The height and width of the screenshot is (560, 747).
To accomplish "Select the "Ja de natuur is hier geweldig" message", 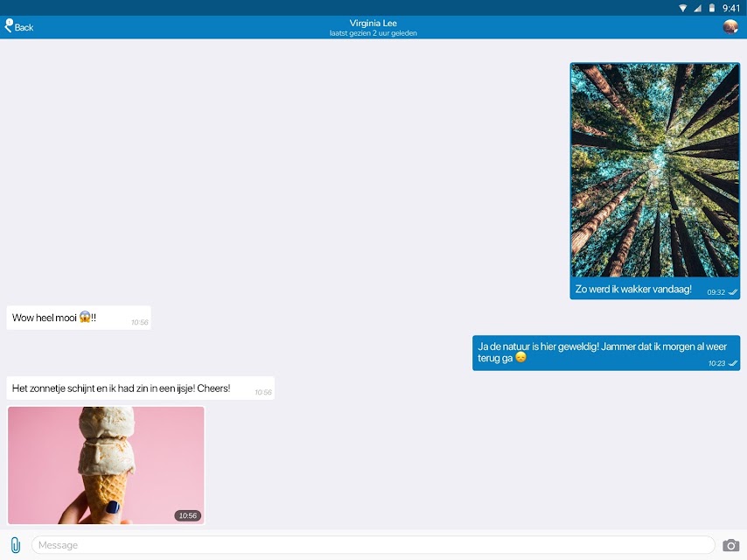I will point(606,353).
